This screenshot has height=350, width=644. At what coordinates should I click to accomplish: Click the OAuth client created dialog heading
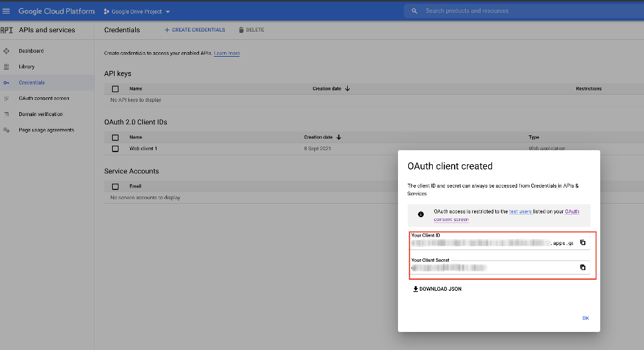click(450, 166)
